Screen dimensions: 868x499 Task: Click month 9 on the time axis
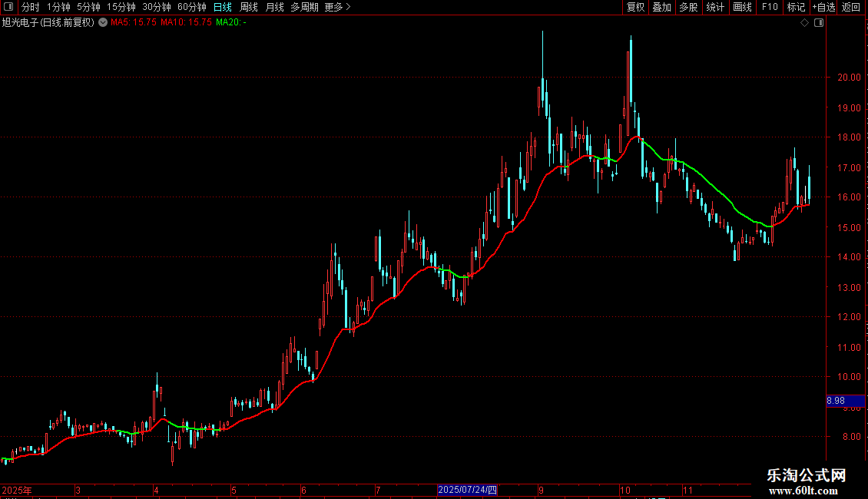tap(541, 490)
